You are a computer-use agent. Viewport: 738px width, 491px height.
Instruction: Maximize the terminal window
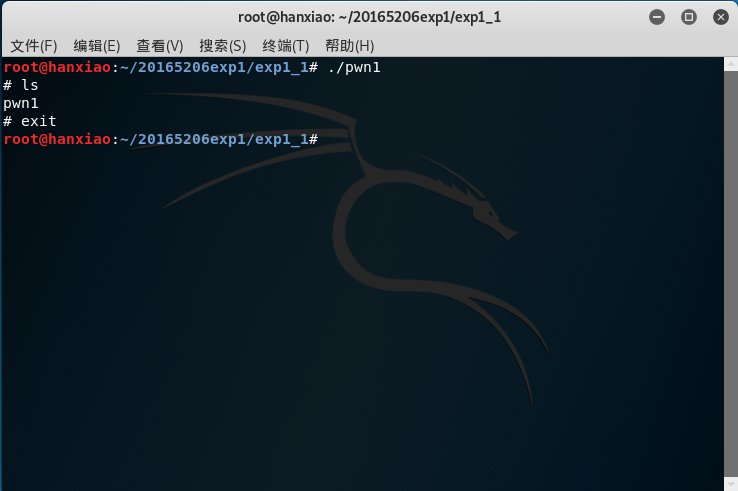tap(689, 17)
